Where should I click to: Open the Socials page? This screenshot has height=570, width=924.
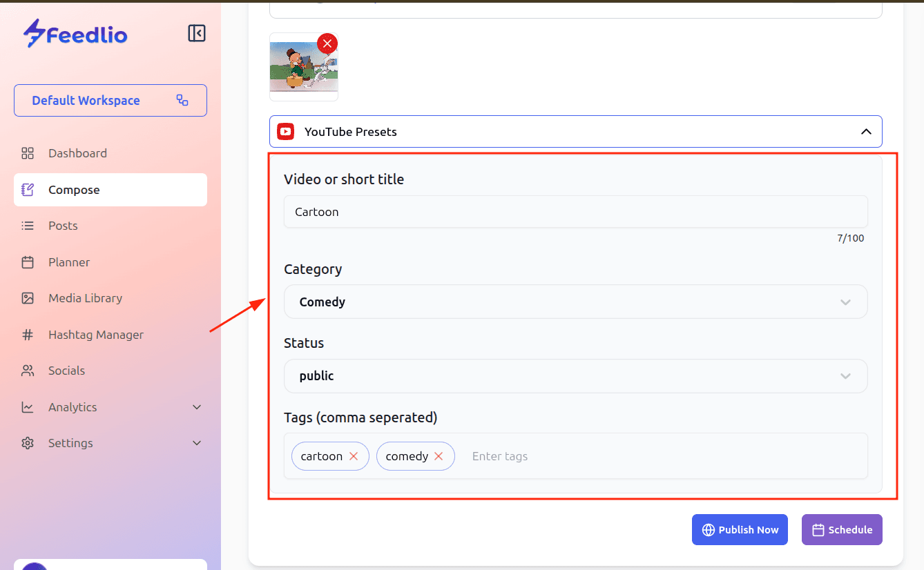[x=66, y=371]
